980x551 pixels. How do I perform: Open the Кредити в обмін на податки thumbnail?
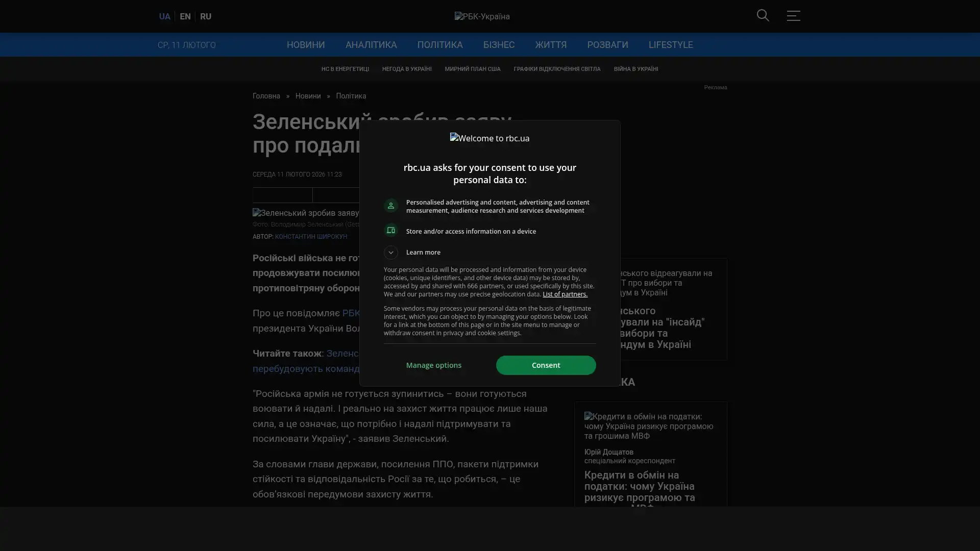650,426
